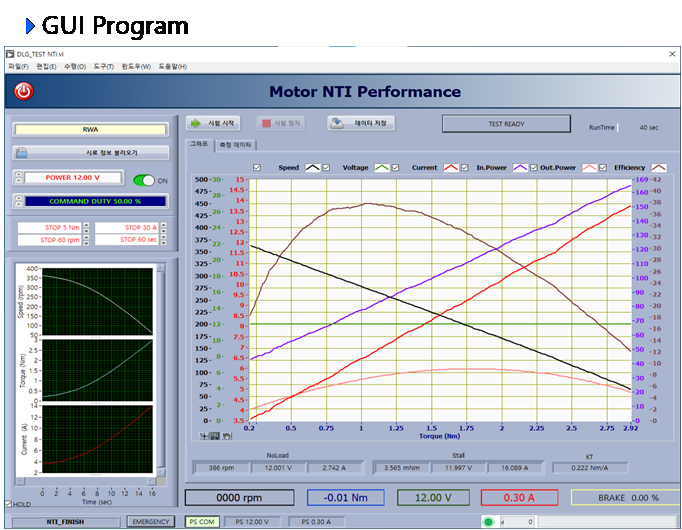
Task: Click the Efficiency brown legend swatch
Action: pyautogui.click(x=658, y=168)
